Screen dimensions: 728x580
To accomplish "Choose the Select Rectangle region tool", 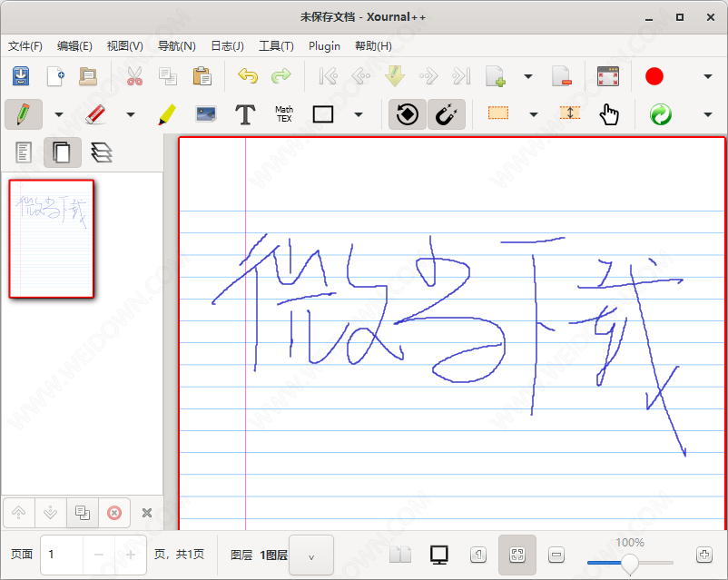I will tap(498, 113).
